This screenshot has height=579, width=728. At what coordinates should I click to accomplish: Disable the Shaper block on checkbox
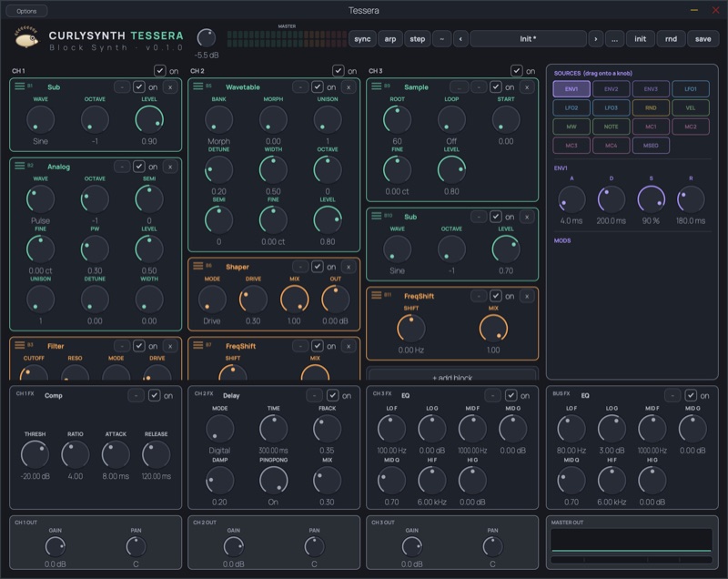click(317, 267)
